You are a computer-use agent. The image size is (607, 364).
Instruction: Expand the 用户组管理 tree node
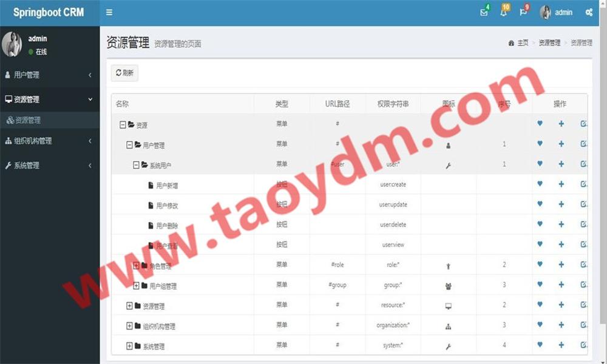pyautogui.click(x=136, y=286)
